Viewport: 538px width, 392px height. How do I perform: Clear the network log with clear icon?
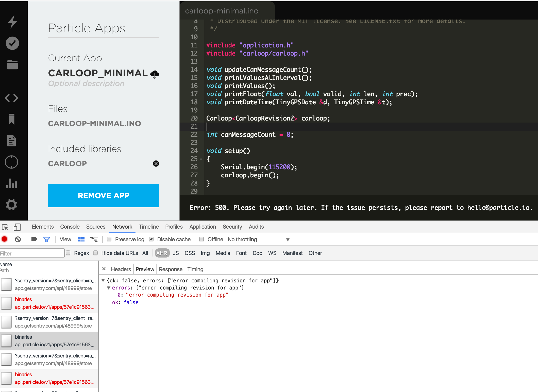pyautogui.click(x=18, y=239)
